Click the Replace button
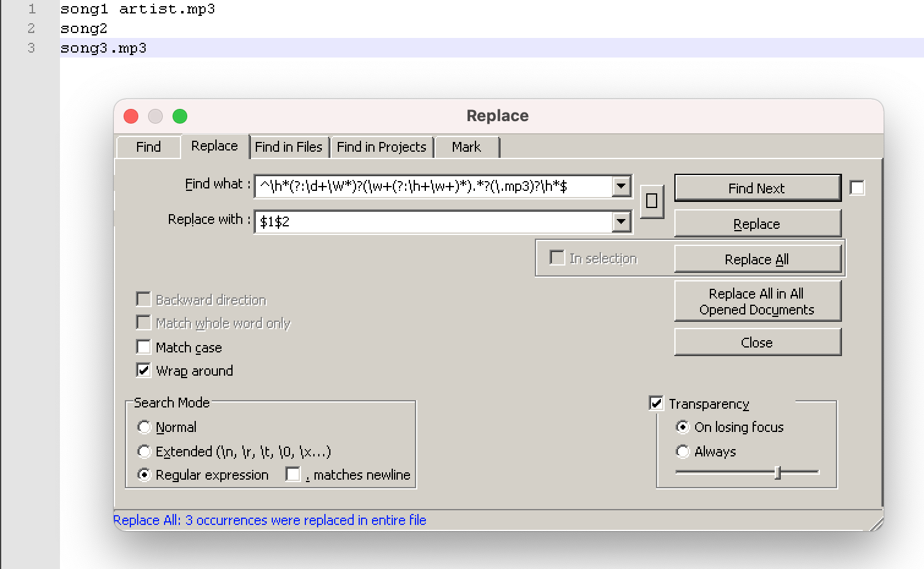The image size is (924, 569). [758, 223]
